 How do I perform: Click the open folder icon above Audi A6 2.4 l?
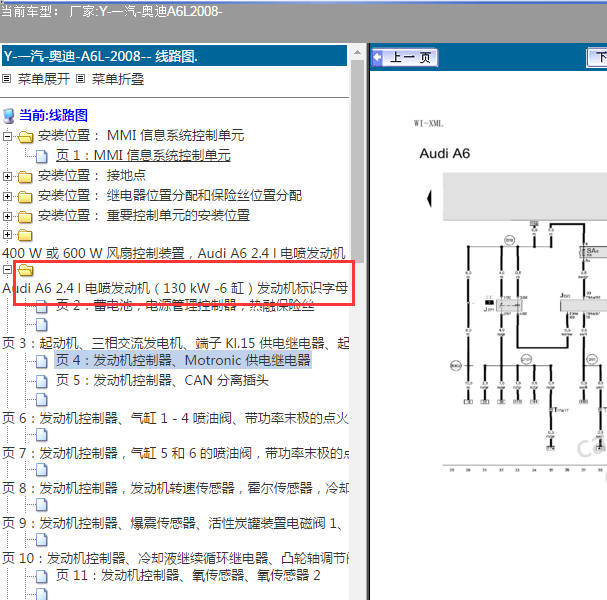25,270
